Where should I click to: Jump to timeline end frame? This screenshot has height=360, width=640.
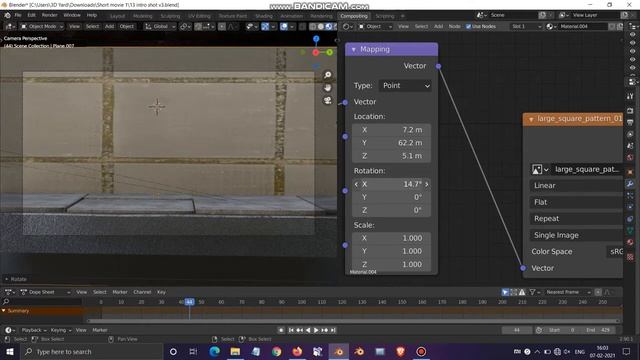333,330
